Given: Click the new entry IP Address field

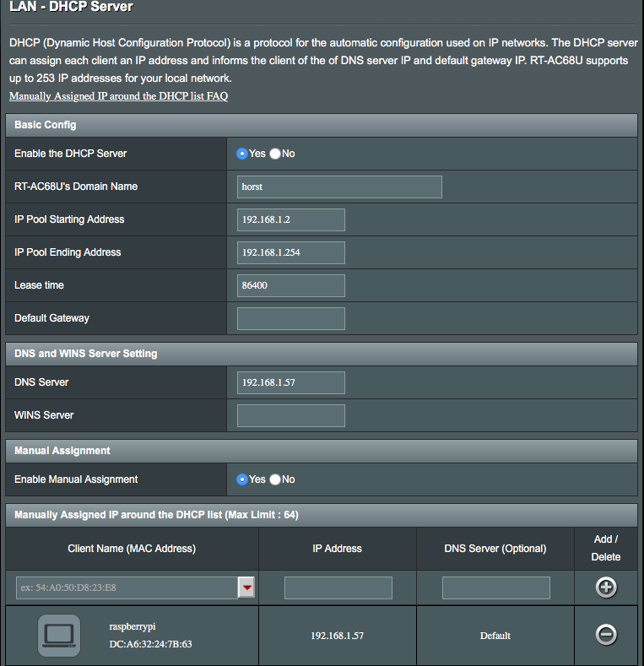Looking at the screenshot, I should [x=338, y=587].
